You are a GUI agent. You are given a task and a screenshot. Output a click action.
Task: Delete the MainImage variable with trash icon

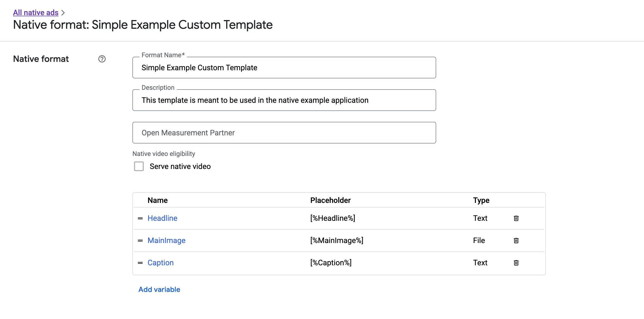(x=516, y=241)
